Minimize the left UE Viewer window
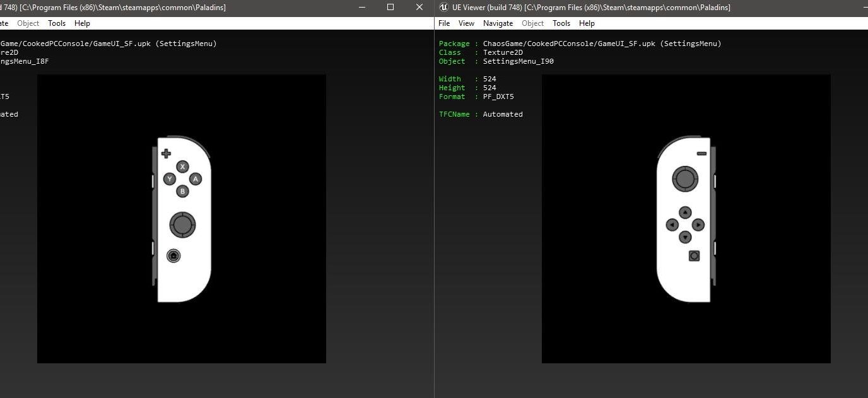The width and height of the screenshot is (868, 398). pyautogui.click(x=361, y=8)
